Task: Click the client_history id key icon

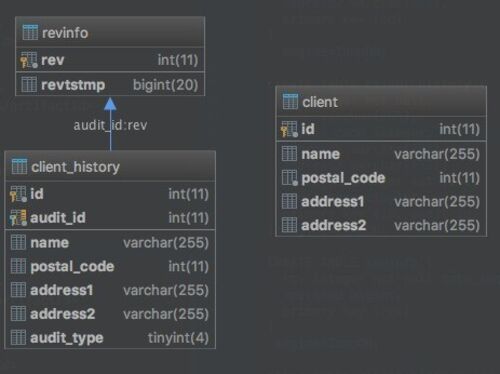Action: 18,194
